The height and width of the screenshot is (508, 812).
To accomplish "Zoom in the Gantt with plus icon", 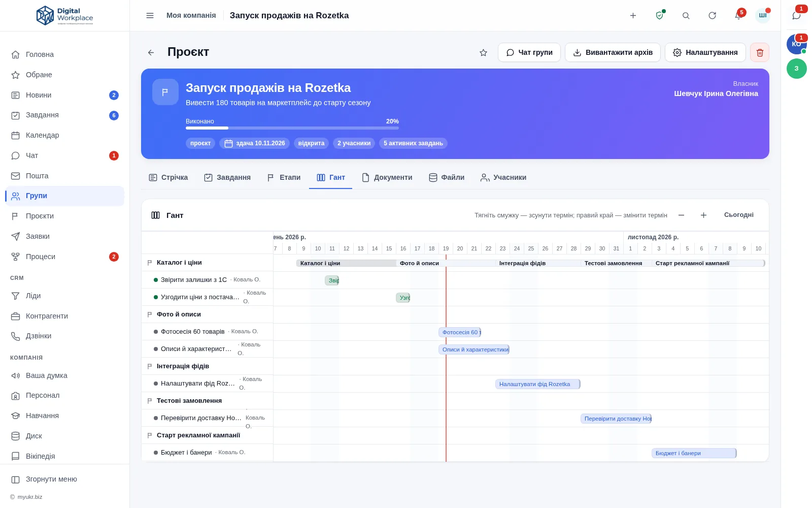I will [703, 215].
